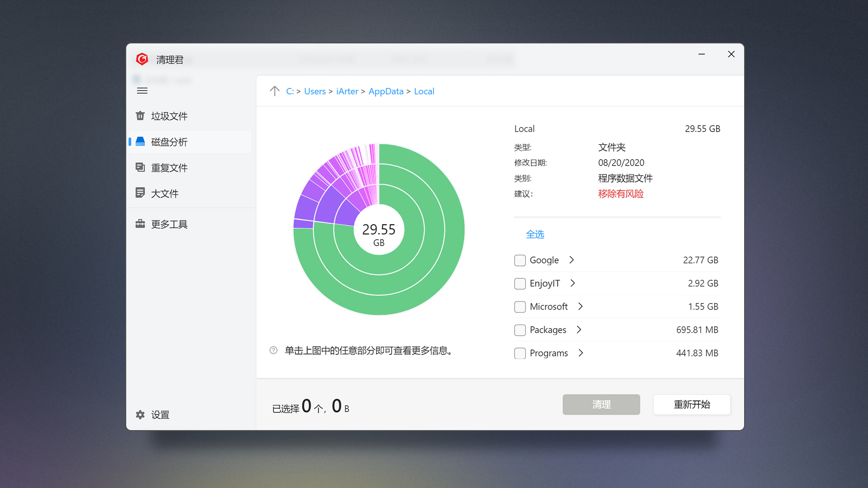Expand the EnjoyIT folder chevron

click(573, 283)
